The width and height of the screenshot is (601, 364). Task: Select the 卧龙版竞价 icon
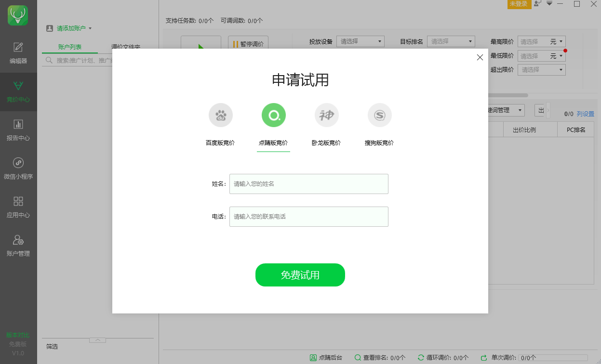[327, 115]
